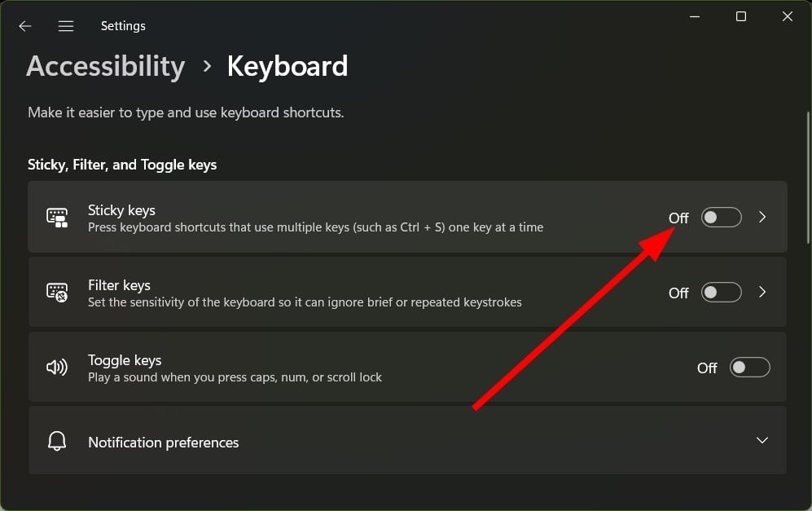Close the Settings window
The image size is (812, 511).
pyautogui.click(x=788, y=16)
